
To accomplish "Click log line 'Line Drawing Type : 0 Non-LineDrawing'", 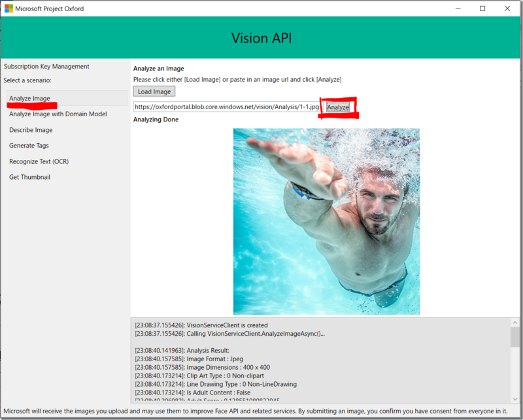I will click(x=216, y=384).
